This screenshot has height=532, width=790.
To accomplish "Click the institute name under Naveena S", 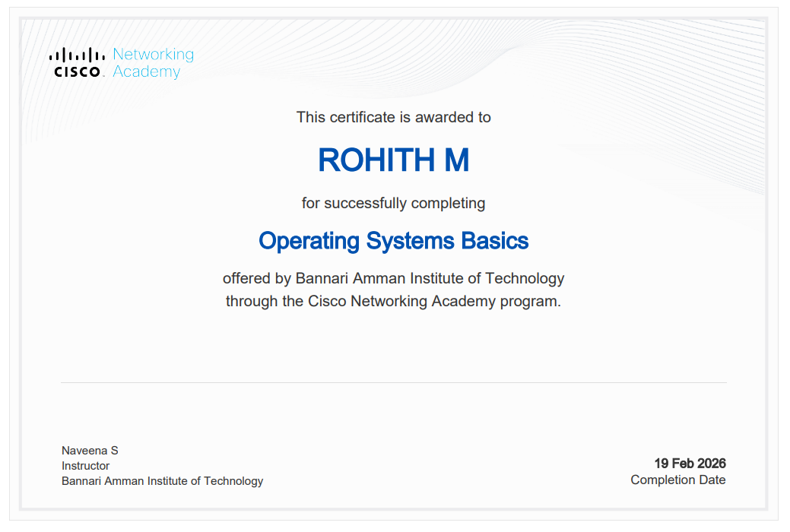I will (x=162, y=481).
